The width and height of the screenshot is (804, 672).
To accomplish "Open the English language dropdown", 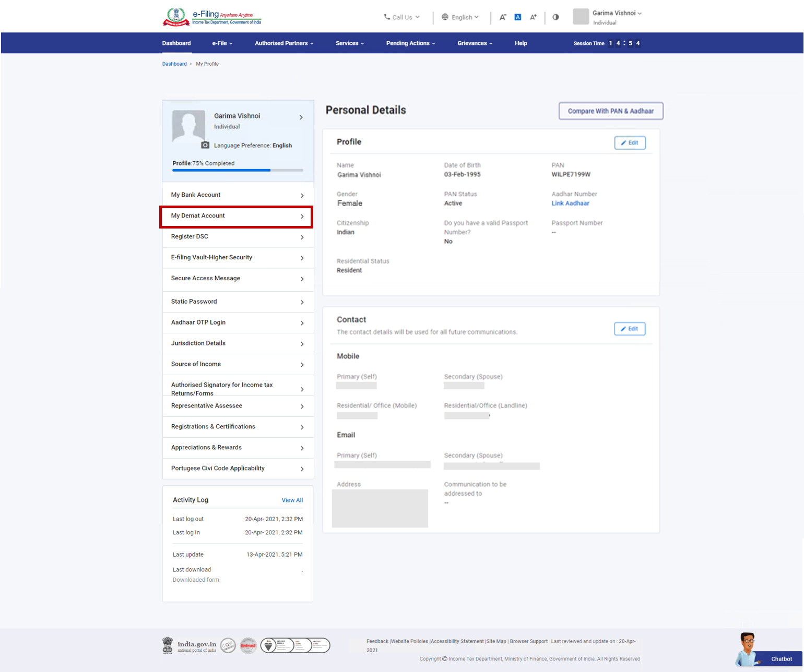I will pos(460,17).
